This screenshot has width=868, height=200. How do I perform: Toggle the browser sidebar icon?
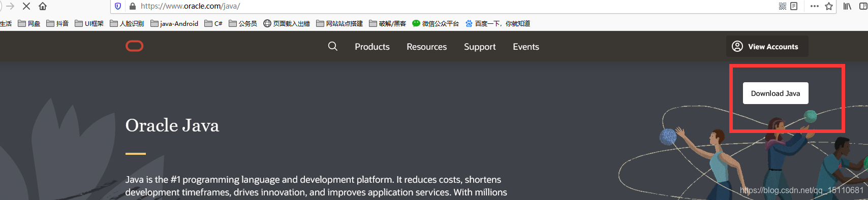pyautogui.click(x=863, y=6)
